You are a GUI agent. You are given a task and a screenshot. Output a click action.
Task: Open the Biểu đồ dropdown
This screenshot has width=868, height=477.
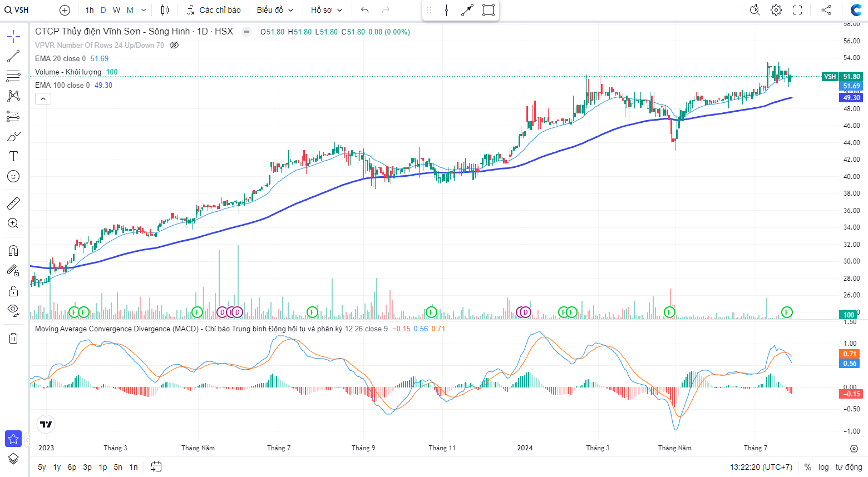275,10
